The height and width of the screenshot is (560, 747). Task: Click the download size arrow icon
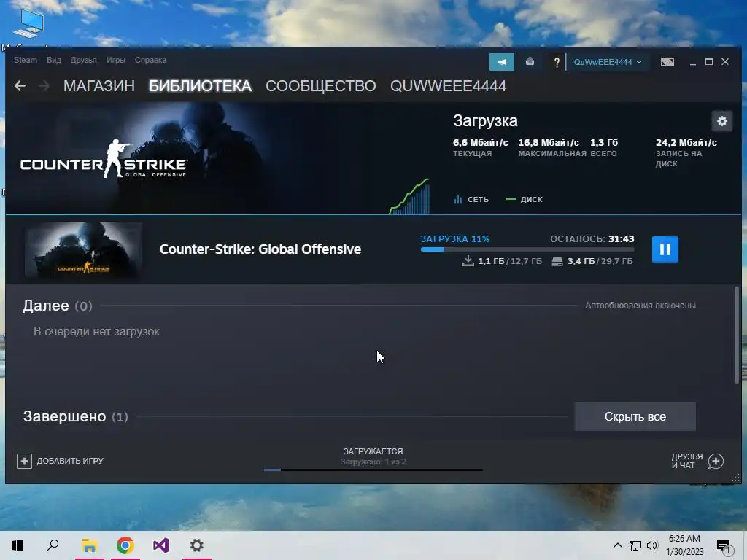(468, 261)
